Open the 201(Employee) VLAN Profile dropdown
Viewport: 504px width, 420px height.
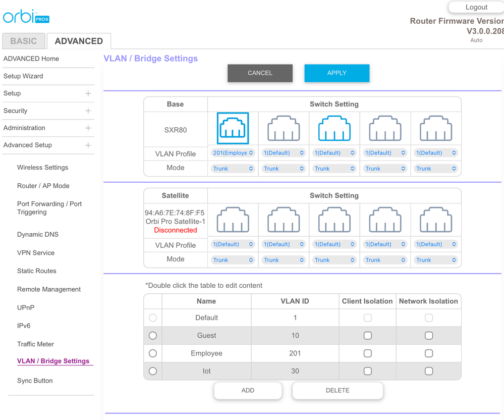click(233, 153)
